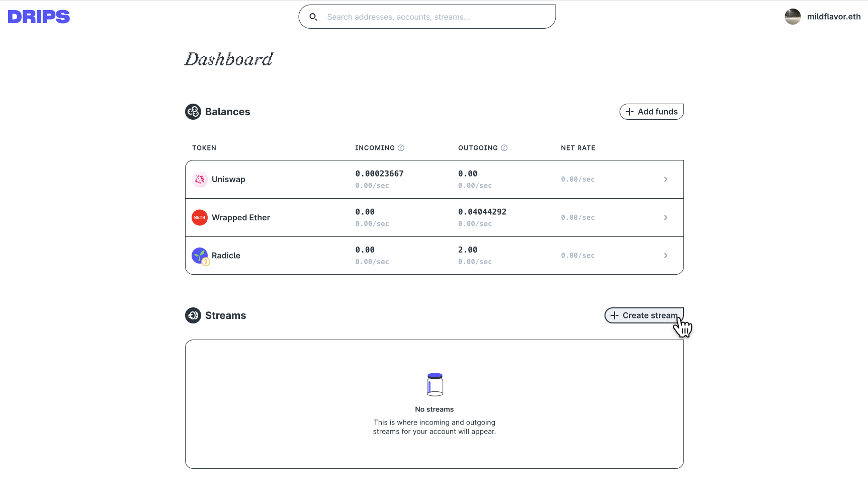Click the DRIPS logo

pyautogui.click(x=39, y=17)
